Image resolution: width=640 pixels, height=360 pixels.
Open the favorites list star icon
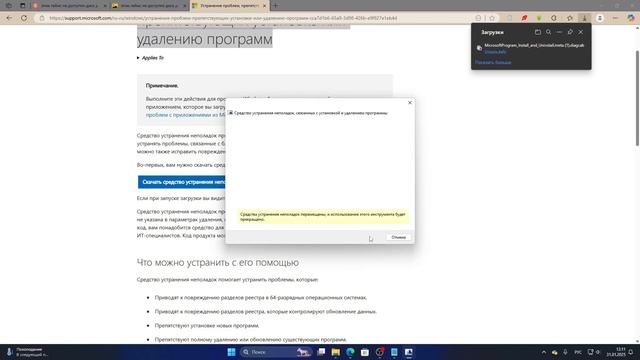(570, 18)
